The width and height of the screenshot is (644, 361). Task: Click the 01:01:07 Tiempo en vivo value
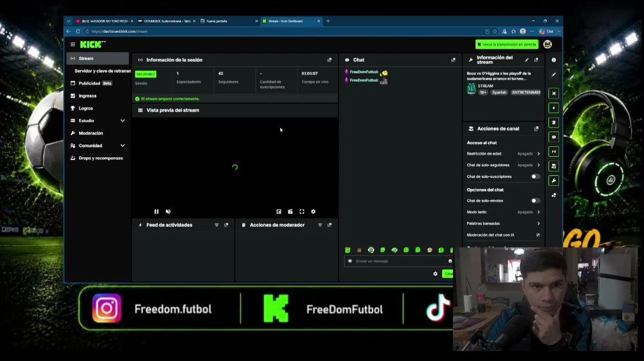[309, 74]
